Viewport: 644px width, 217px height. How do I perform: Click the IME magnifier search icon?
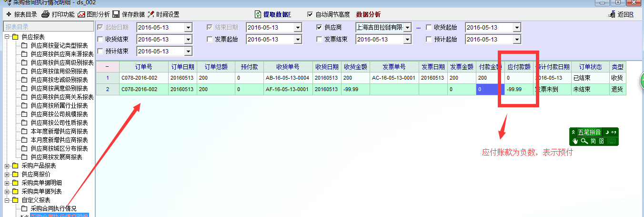pos(584,141)
